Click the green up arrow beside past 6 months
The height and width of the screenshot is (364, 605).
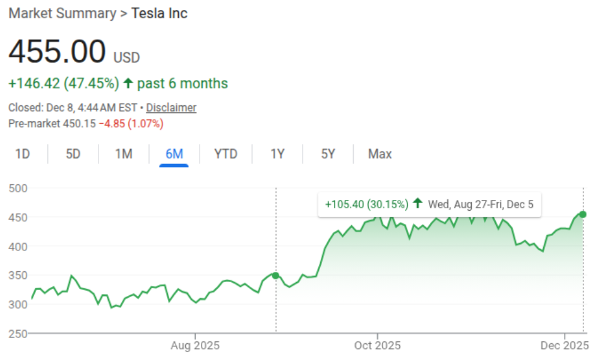click(128, 83)
